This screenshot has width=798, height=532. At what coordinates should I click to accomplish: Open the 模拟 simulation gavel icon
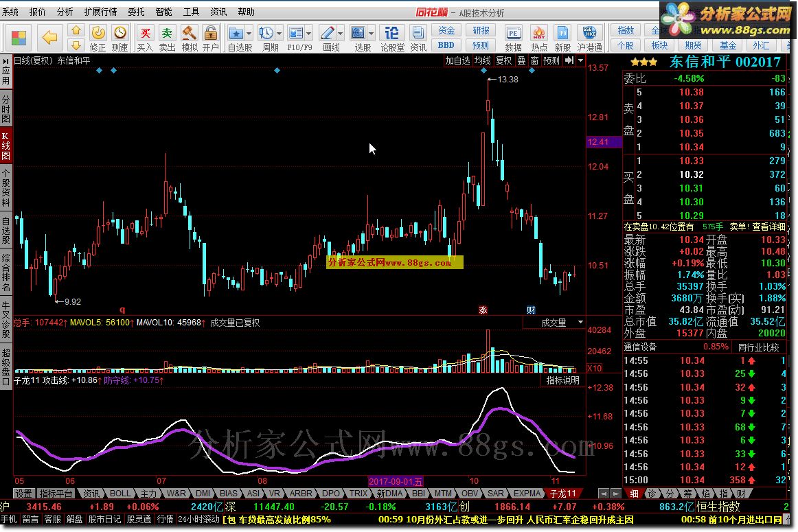(x=190, y=38)
